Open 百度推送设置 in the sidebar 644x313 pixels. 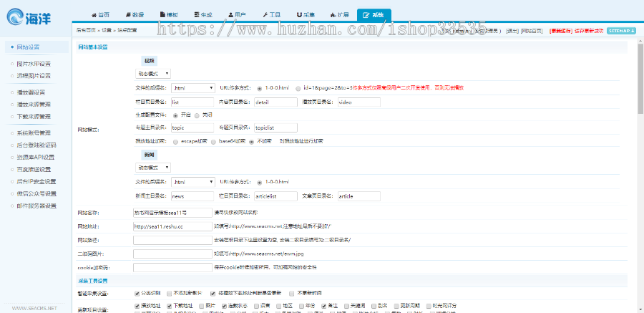point(34,170)
